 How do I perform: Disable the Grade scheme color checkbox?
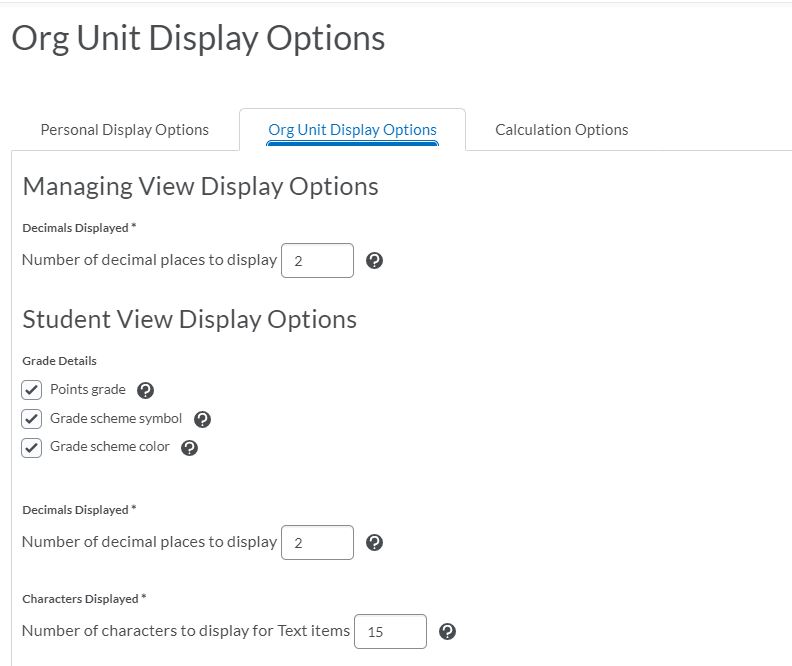pyautogui.click(x=32, y=448)
